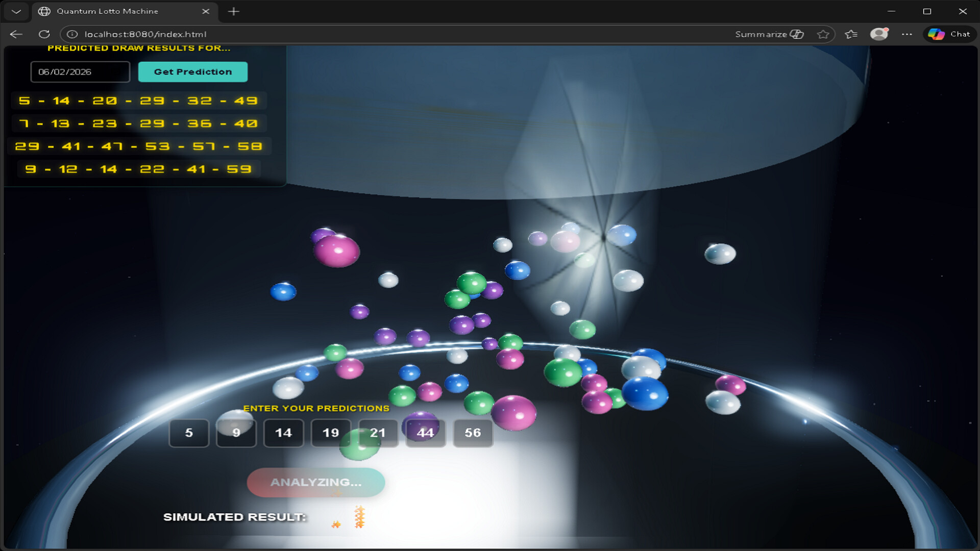
Task: Select the prediction box containing 5
Action: point(189,433)
